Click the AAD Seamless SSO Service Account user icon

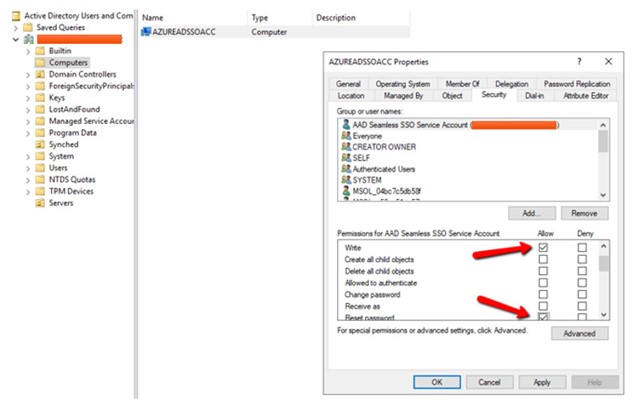pos(346,125)
